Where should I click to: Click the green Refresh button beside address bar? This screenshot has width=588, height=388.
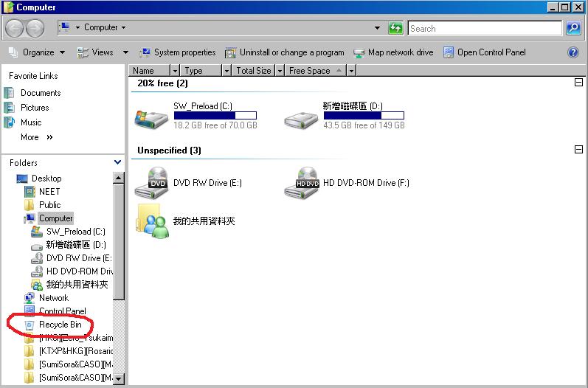click(395, 28)
